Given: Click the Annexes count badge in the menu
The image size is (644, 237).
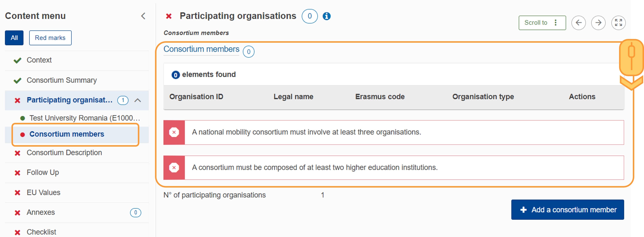Looking at the screenshot, I should coord(135,213).
